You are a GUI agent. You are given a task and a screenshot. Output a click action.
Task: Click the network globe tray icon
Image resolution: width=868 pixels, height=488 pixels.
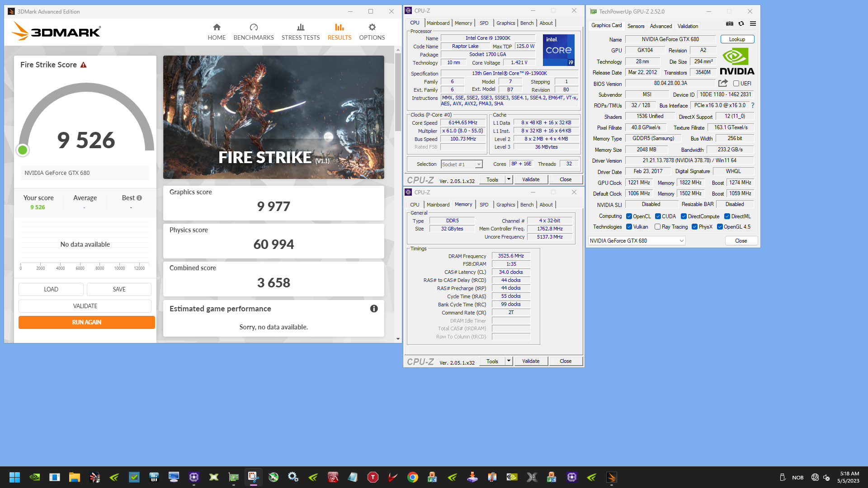815,478
